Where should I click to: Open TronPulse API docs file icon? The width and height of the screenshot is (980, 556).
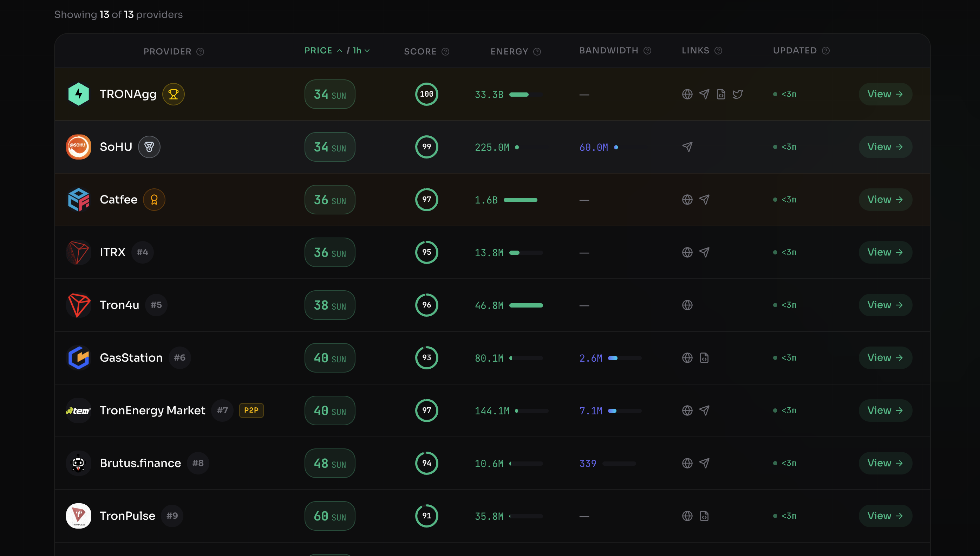(704, 516)
